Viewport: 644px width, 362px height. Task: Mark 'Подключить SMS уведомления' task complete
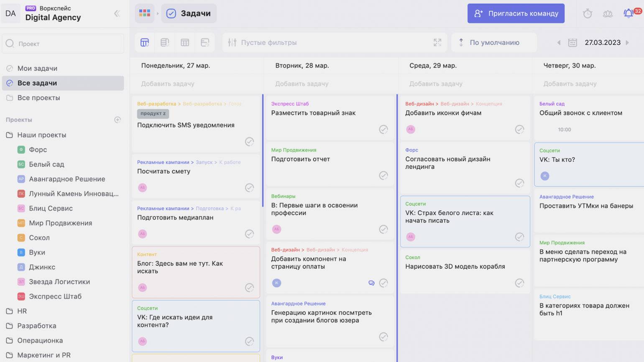coord(249,142)
